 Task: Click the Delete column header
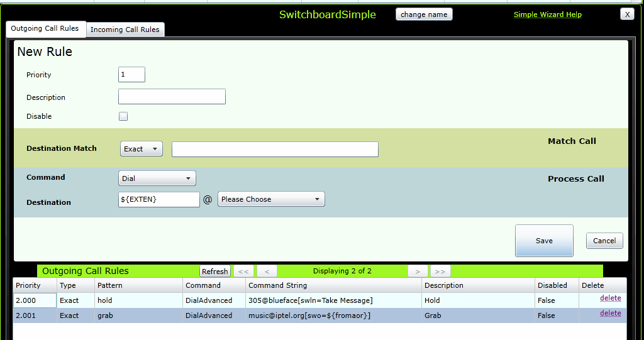pos(602,285)
